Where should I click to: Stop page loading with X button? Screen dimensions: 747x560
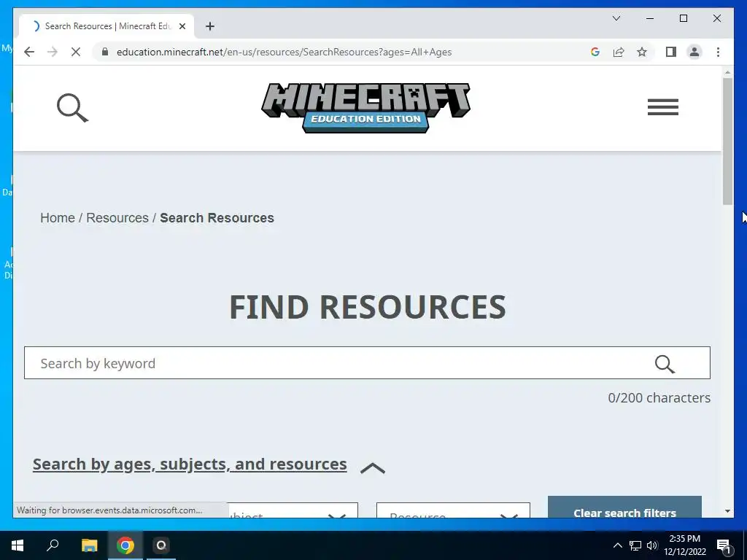76,52
